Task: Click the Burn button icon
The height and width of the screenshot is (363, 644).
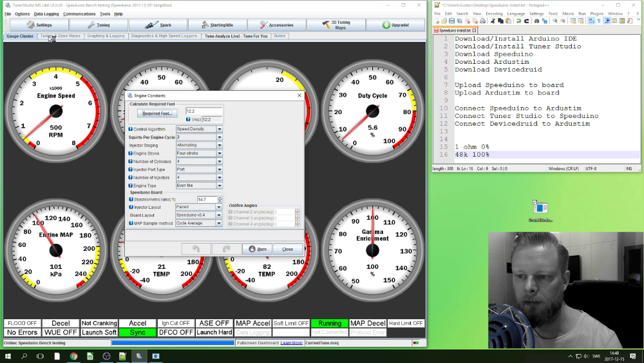Action: (x=251, y=249)
